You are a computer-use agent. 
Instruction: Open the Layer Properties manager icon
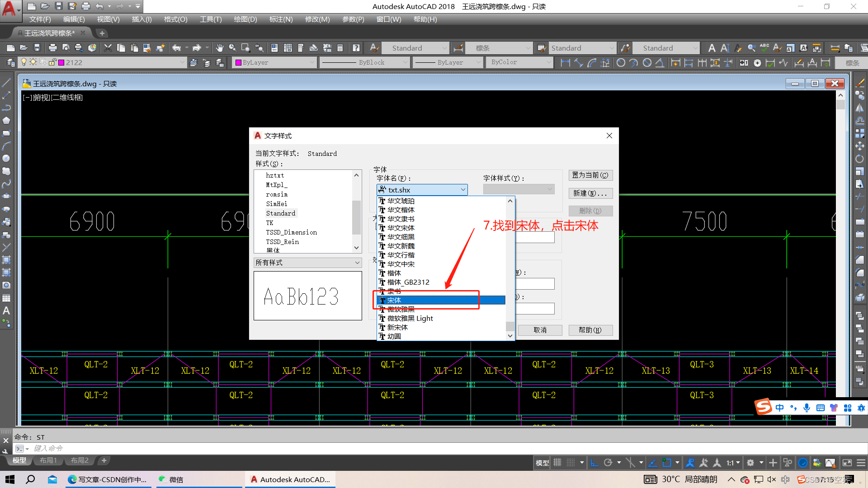11,62
